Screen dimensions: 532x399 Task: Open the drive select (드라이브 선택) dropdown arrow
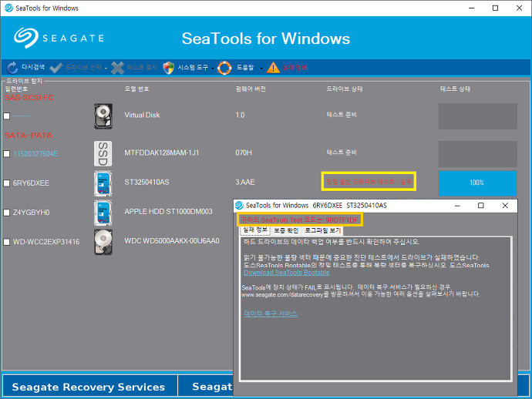(106, 69)
